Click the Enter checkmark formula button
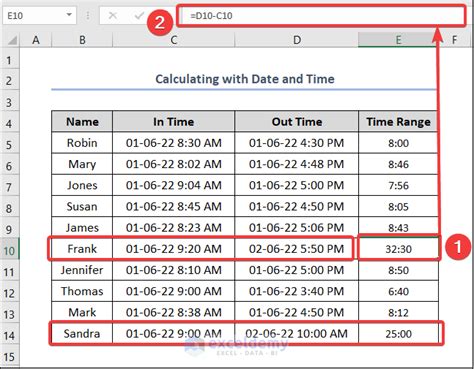Screen dimensions: 474x369 click(139, 15)
